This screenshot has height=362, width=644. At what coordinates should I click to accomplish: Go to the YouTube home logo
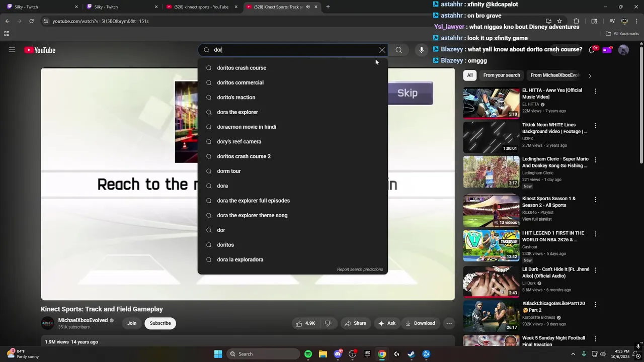tap(40, 50)
